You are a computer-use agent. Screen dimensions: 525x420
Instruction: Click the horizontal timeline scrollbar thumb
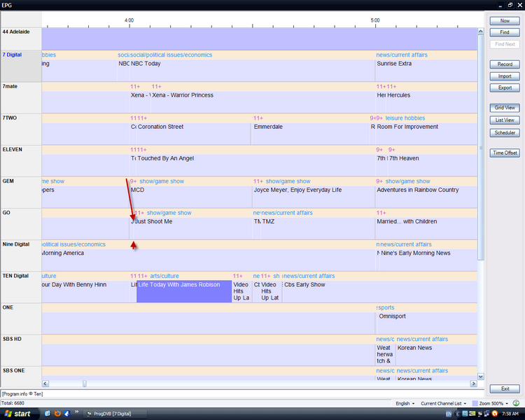tap(85, 383)
